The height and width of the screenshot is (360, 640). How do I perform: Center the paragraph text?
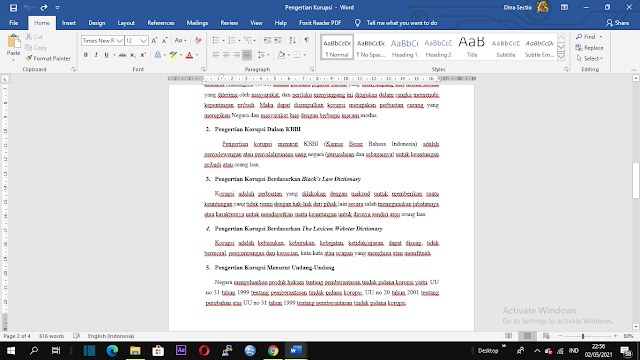coord(226,55)
